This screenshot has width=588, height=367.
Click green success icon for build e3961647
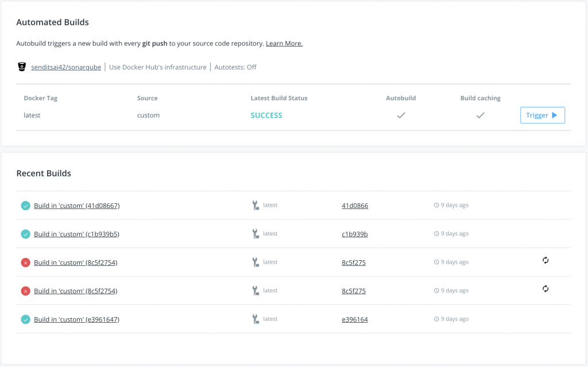point(25,319)
